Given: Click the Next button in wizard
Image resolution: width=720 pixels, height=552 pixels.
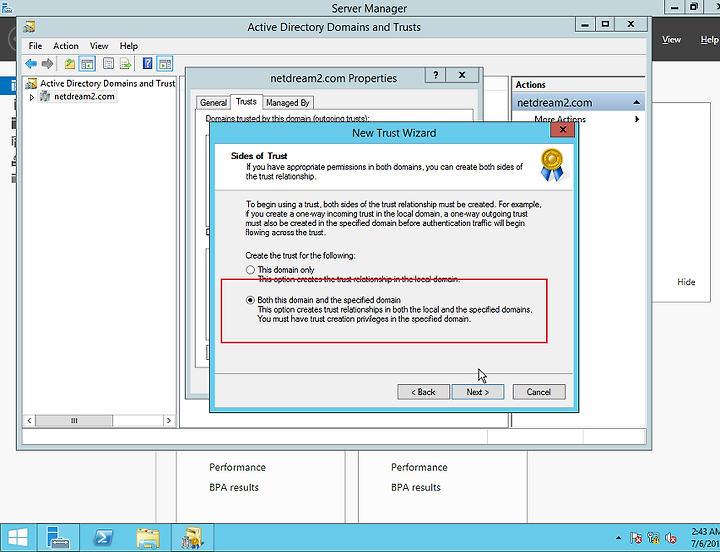Looking at the screenshot, I should [478, 392].
